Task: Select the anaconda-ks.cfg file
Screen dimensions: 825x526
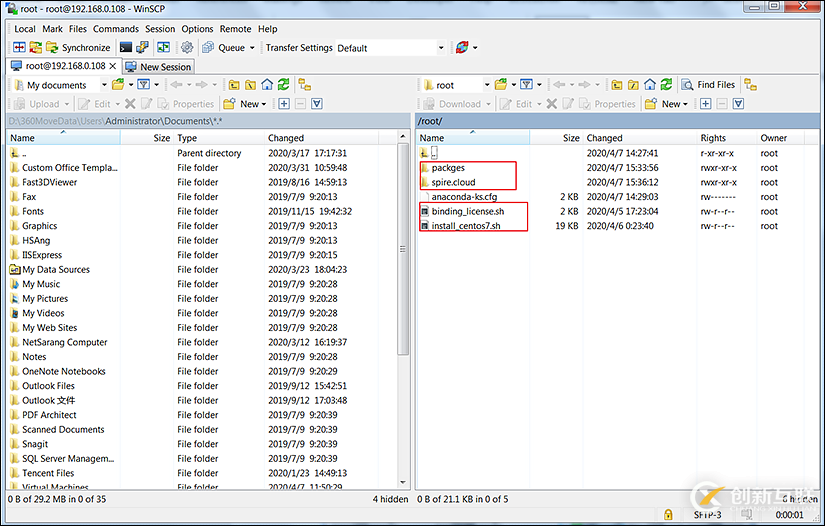Action: click(x=464, y=197)
